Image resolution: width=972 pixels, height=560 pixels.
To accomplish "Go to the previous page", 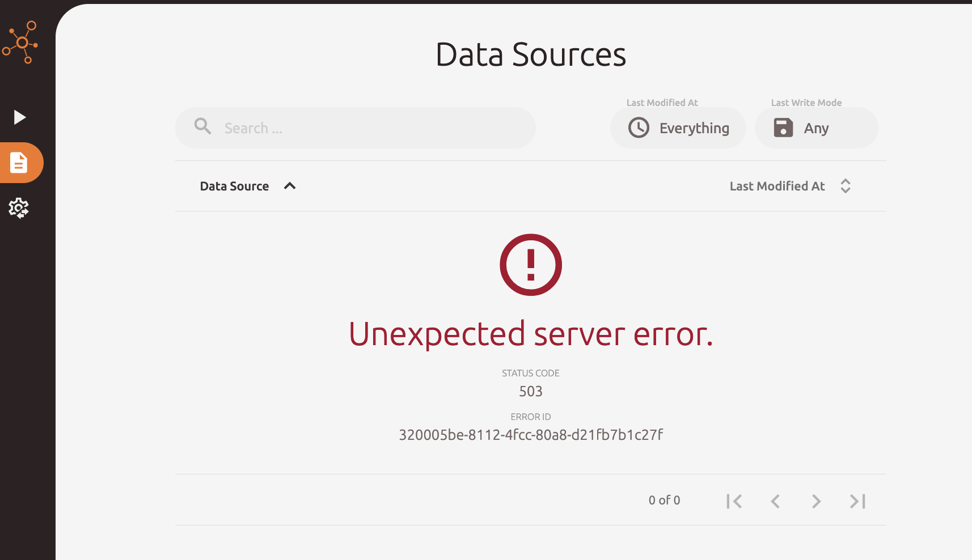I will (775, 500).
